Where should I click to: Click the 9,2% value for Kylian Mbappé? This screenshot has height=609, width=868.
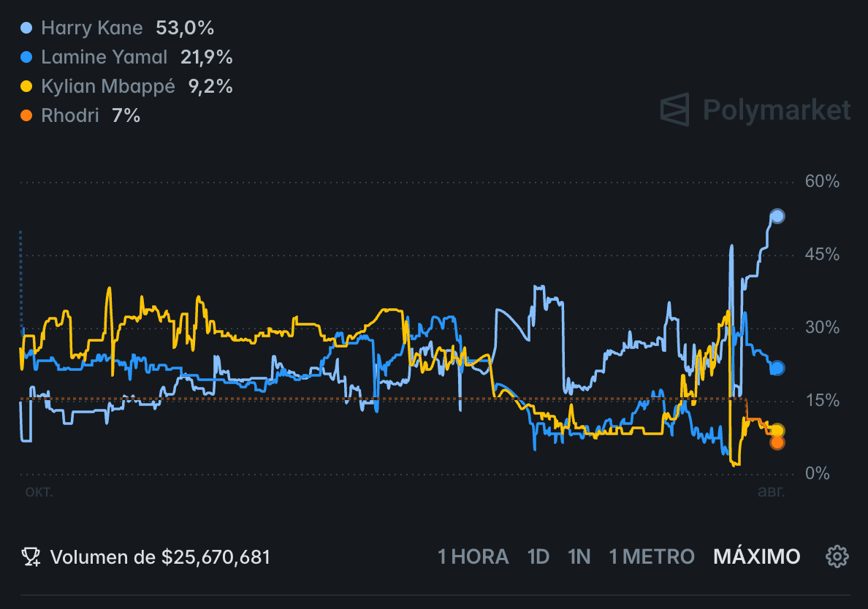pos(210,86)
